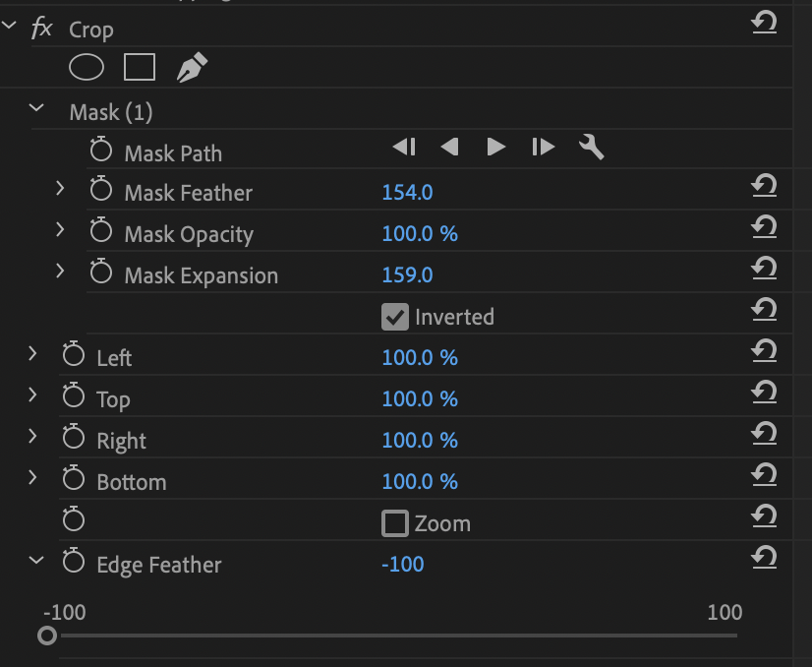Toggle animation stopwatch for Bottom
This screenshot has height=667, width=812.
[x=74, y=478]
